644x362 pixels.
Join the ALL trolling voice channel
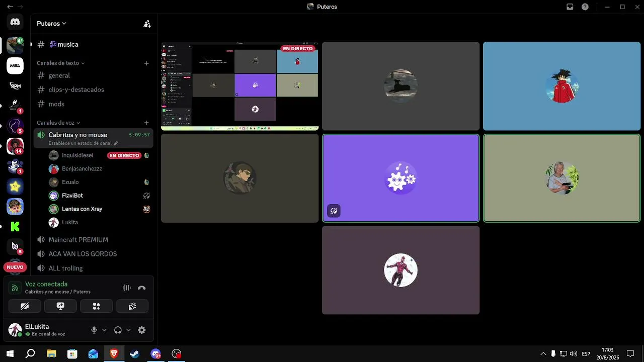[x=94, y=268]
